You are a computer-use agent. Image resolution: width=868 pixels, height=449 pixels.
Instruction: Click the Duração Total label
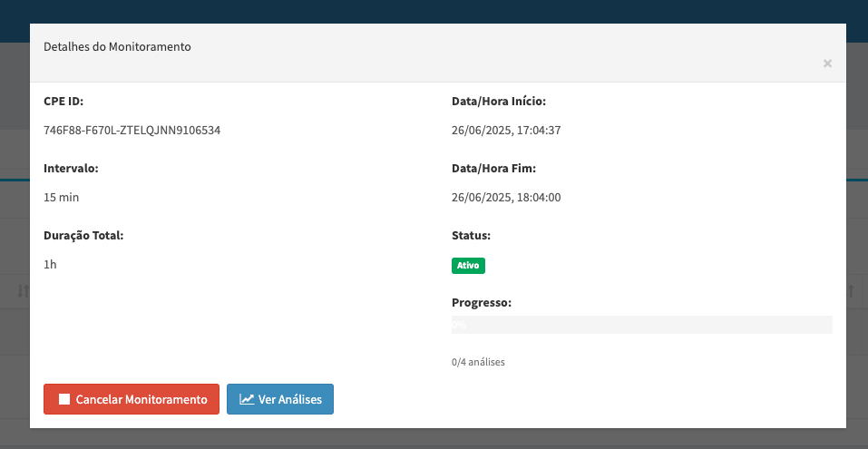point(83,236)
